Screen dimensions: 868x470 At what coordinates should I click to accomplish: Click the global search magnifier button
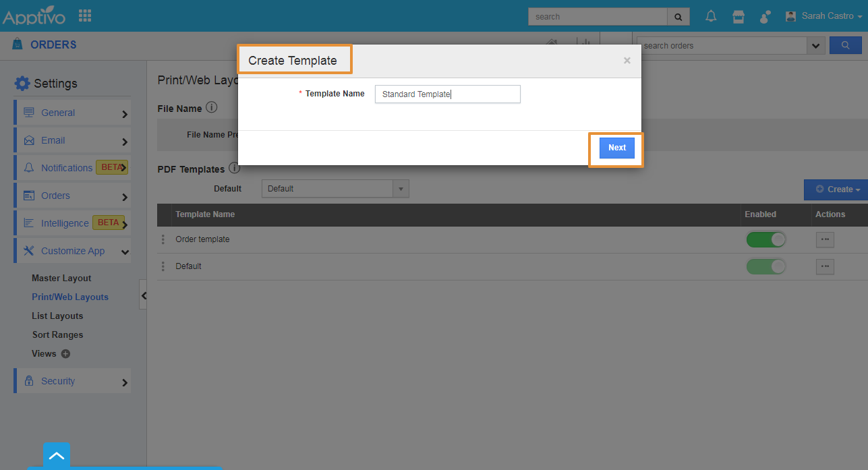pyautogui.click(x=678, y=17)
